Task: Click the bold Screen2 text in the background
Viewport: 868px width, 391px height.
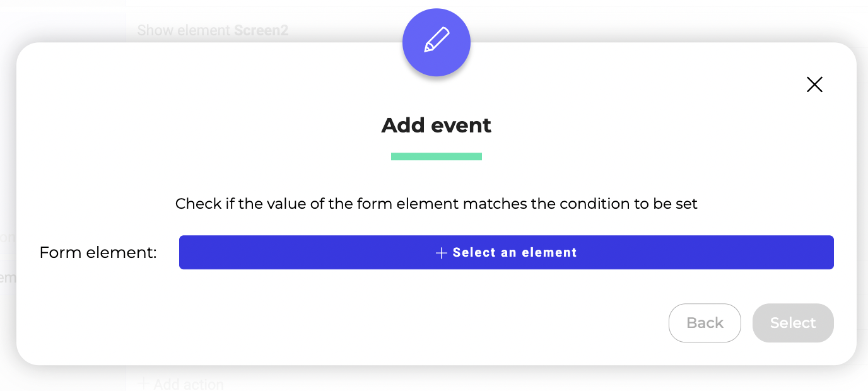Action: click(x=261, y=30)
